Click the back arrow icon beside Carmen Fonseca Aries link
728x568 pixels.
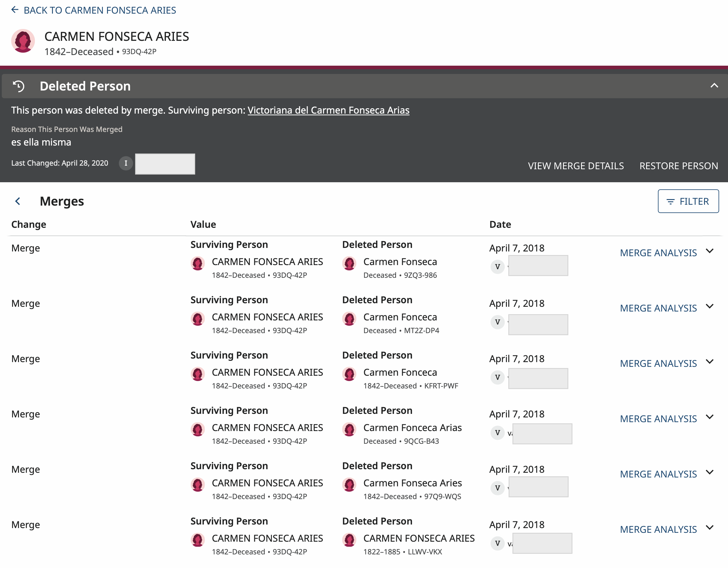tap(15, 10)
